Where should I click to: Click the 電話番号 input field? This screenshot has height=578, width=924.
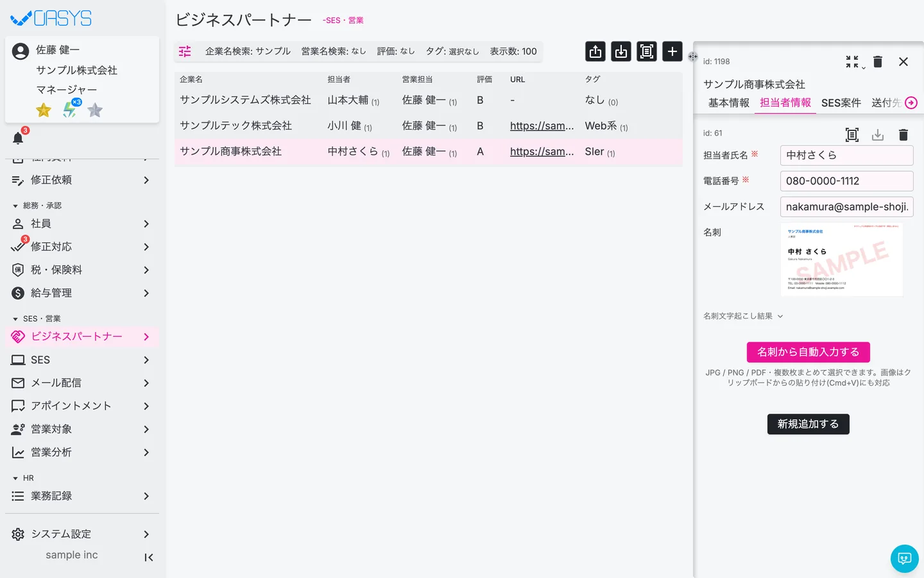[x=847, y=181]
